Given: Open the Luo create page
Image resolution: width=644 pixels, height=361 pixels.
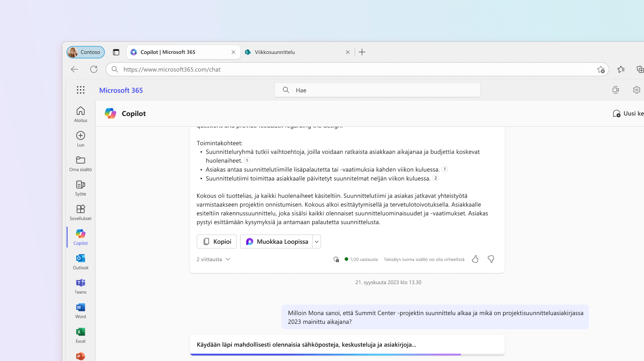Looking at the screenshot, I should click(x=81, y=139).
